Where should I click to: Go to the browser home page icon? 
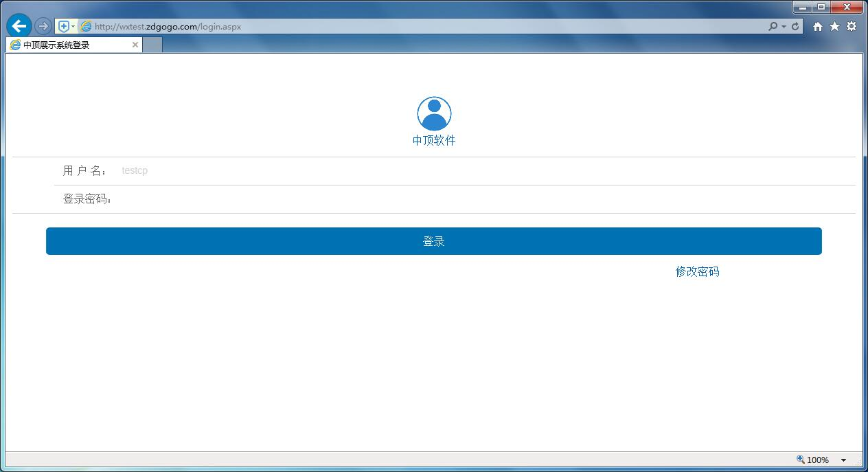click(817, 26)
